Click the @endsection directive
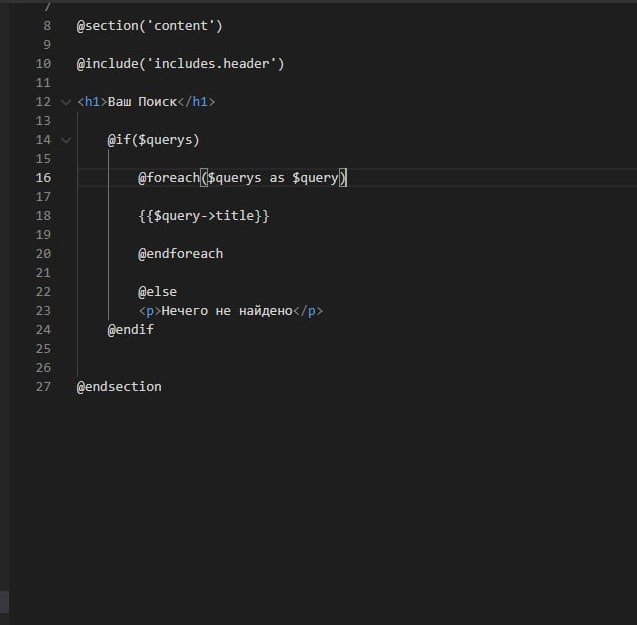The width and height of the screenshot is (637, 625). click(119, 387)
